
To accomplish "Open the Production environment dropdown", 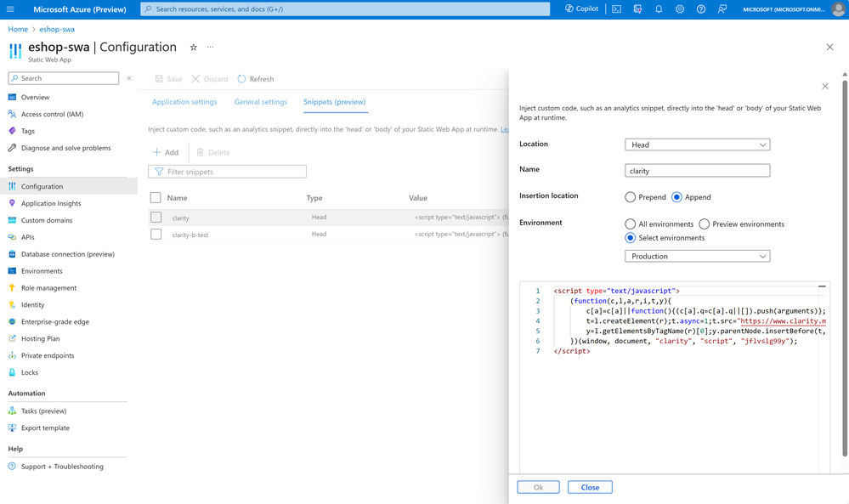I will coord(698,256).
